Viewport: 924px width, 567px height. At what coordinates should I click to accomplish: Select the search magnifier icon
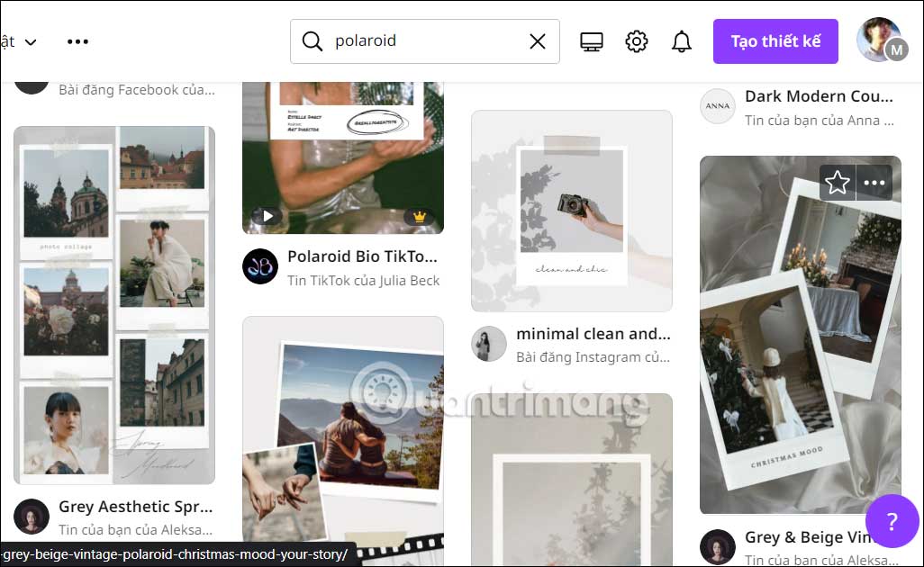click(312, 40)
